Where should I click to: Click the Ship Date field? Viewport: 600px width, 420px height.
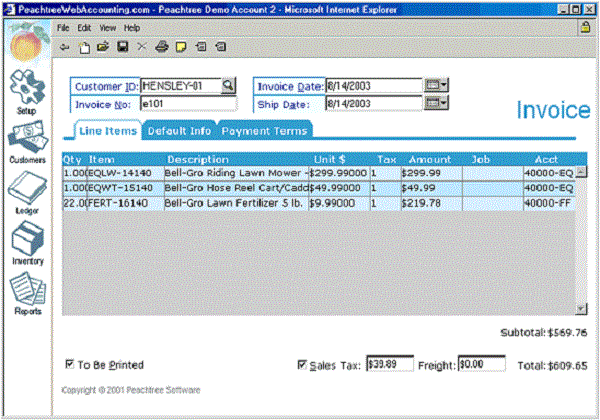tap(374, 103)
